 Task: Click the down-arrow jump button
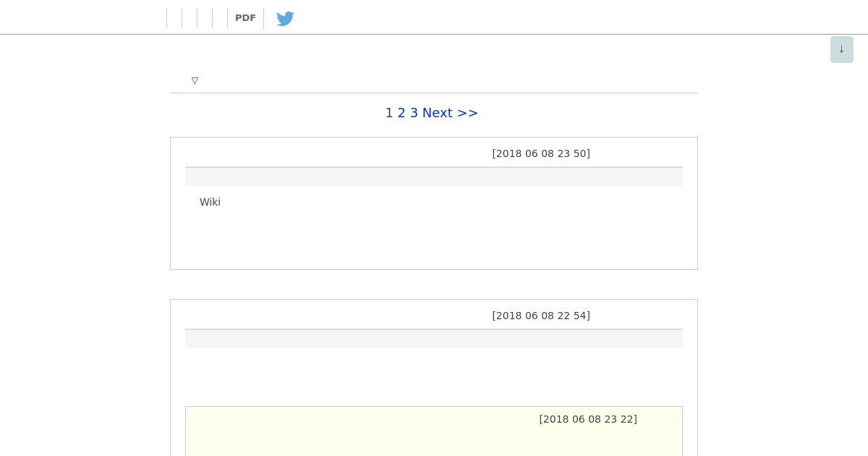(x=841, y=49)
